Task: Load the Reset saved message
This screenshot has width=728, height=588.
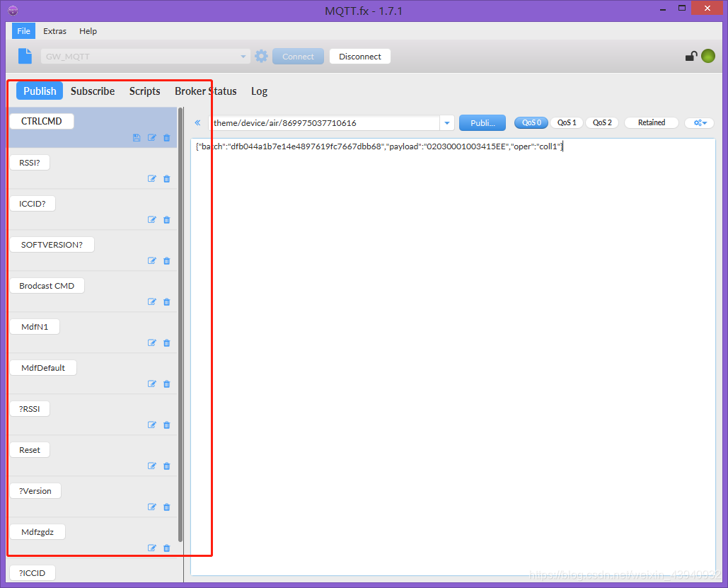Action: (x=30, y=450)
